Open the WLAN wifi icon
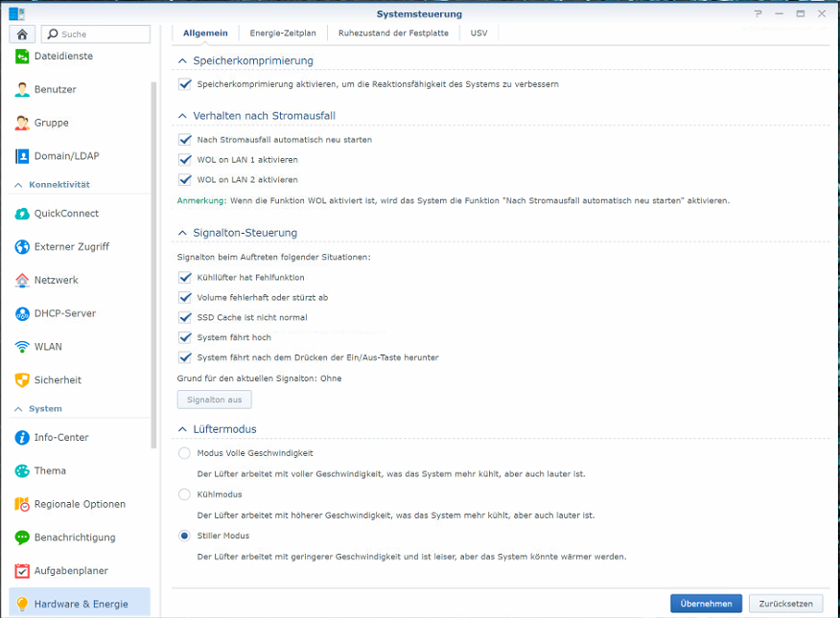Screen dimensions: 840x618 point(23,347)
